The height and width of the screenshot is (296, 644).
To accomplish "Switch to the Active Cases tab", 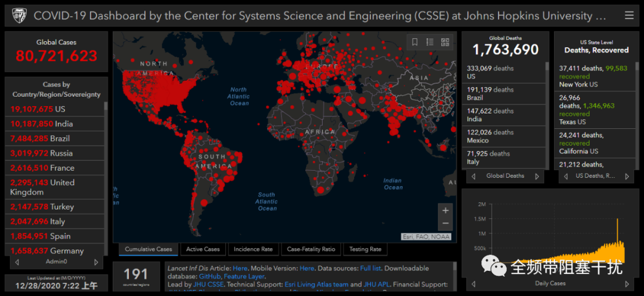I will point(203,249).
